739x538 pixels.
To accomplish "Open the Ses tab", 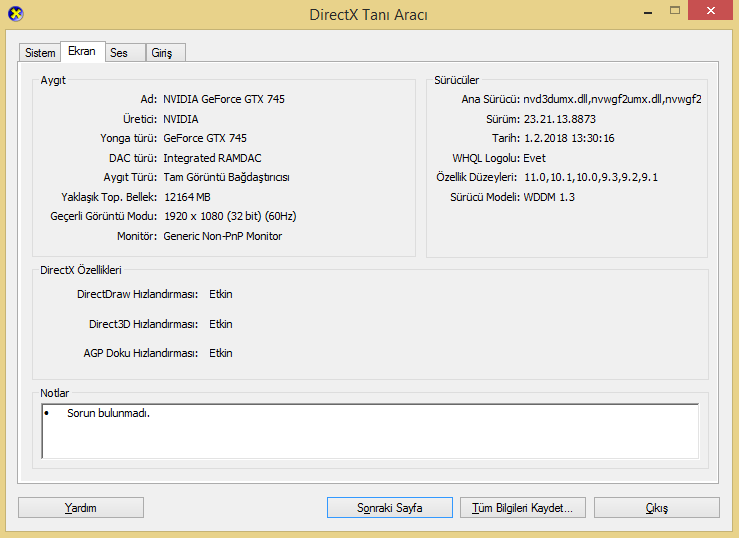I will [125, 53].
